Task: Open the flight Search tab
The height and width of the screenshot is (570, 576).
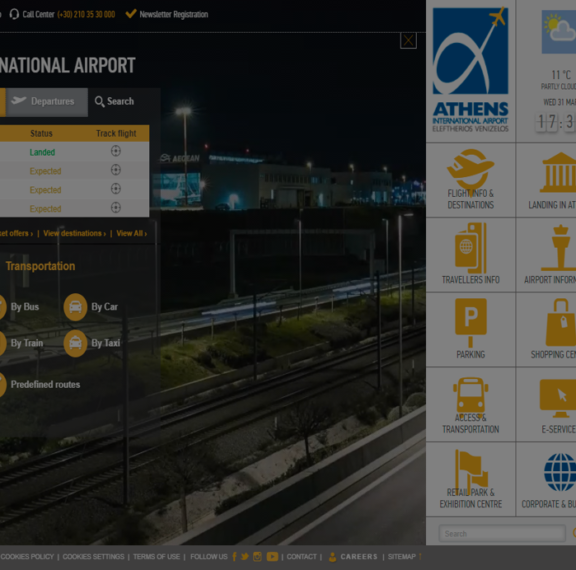Action: 115,101
